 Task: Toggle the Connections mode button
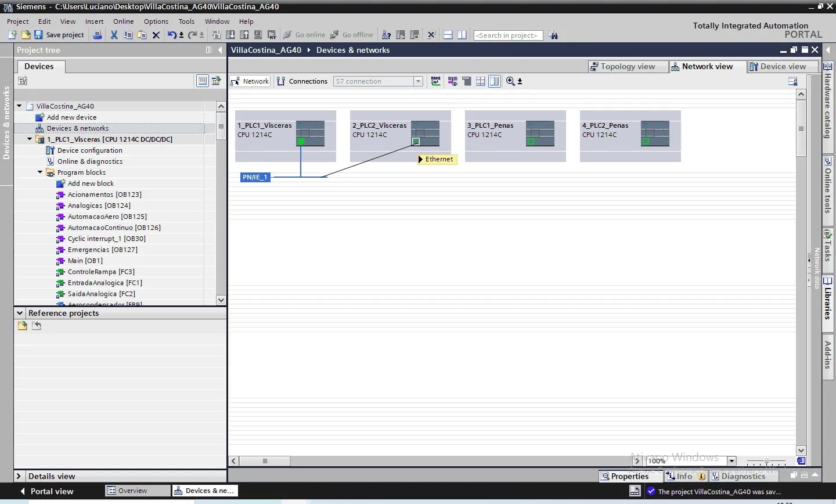click(x=302, y=81)
